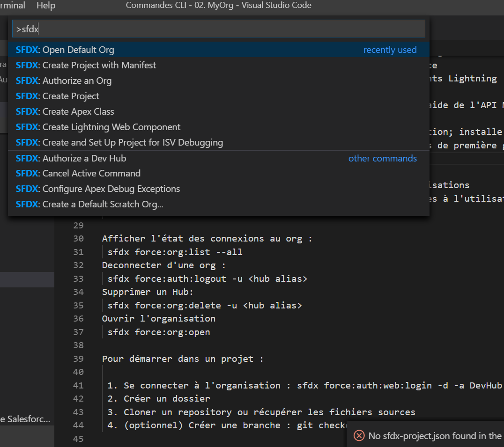Image resolution: width=504 pixels, height=447 pixels.
Task: Click the line "Deconnecter d'une org :"
Action: pos(163,265)
